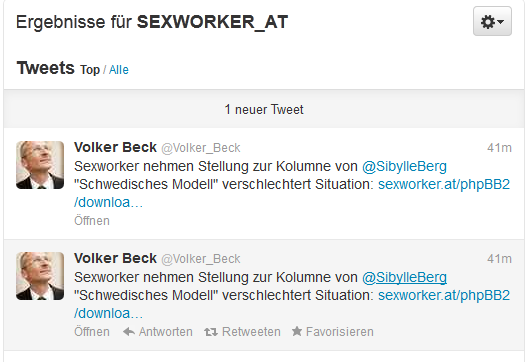Open Volker Beck name in second tweet
The image size is (532, 362).
click(x=115, y=258)
